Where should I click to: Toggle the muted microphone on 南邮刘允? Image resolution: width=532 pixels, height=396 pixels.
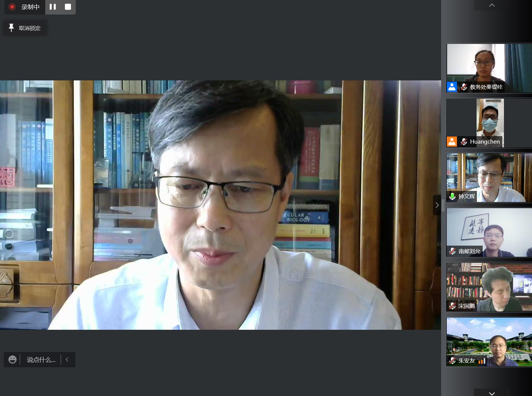(x=453, y=251)
